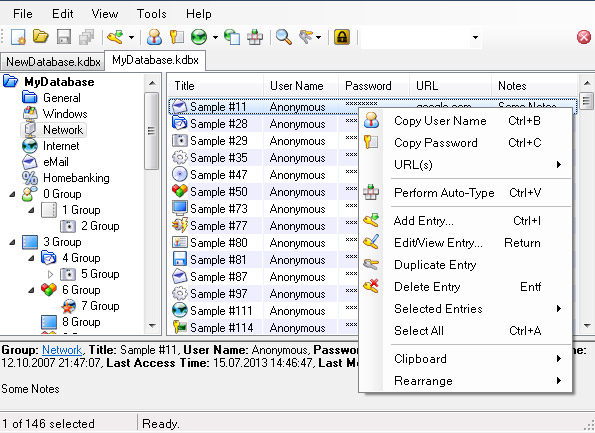Open the Help menu

(x=198, y=14)
